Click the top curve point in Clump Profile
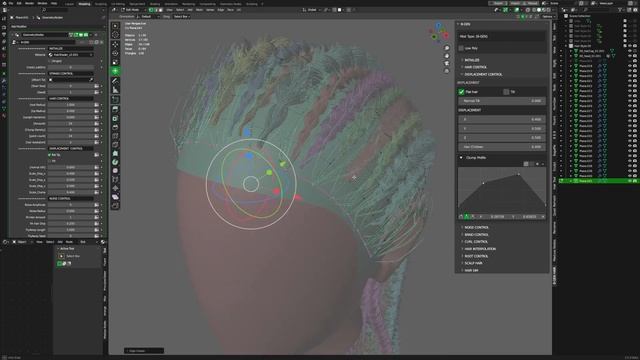 pos(519,174)
